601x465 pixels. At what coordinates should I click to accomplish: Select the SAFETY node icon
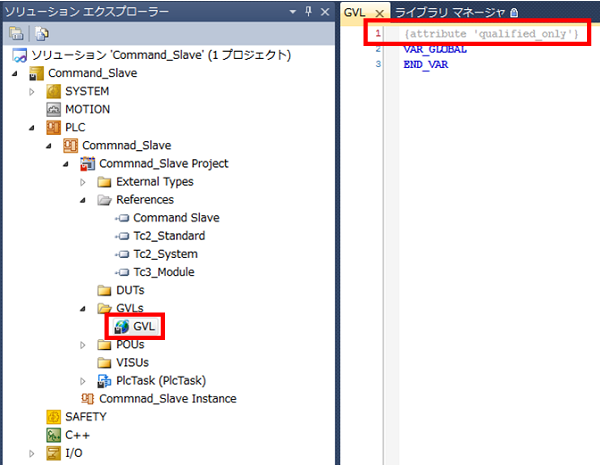tap(54, 416)
